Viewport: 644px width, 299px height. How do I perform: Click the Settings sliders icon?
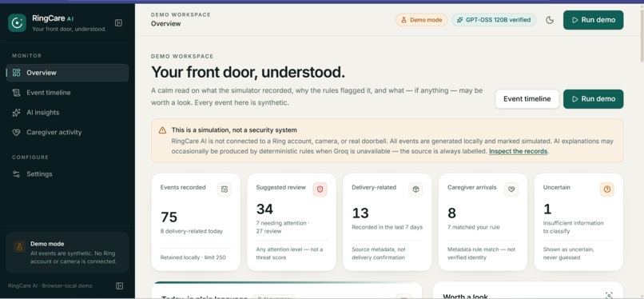(17, 174)
